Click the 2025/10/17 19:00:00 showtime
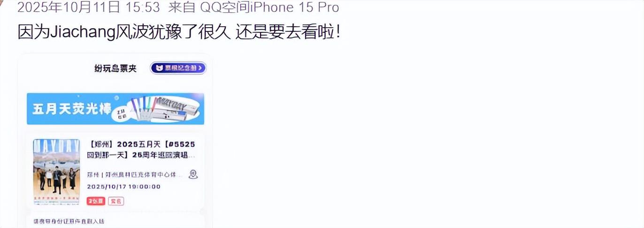644x228 pixels. pos(123,187)
